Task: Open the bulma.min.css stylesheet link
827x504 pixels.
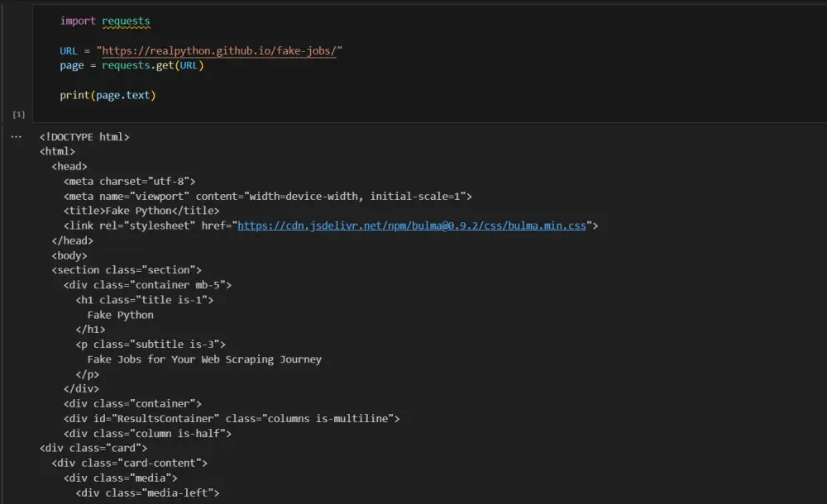Action: click(x=412, y=226)
